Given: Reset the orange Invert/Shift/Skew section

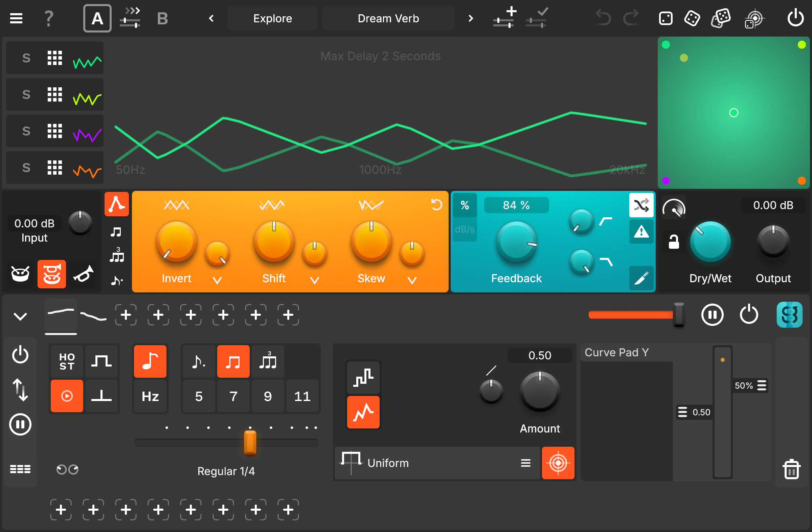Looking at the screenshot, I should click(x=436, y=204).
